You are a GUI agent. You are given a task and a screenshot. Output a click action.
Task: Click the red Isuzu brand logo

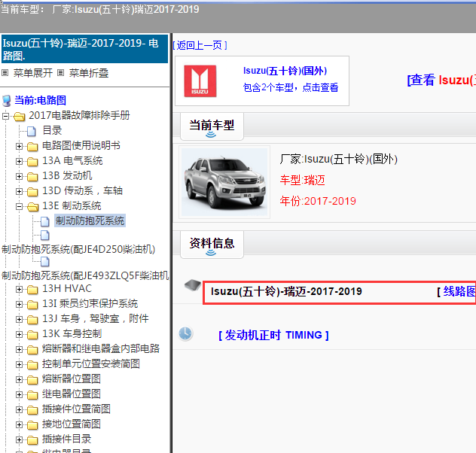click(x=200, y=81)
